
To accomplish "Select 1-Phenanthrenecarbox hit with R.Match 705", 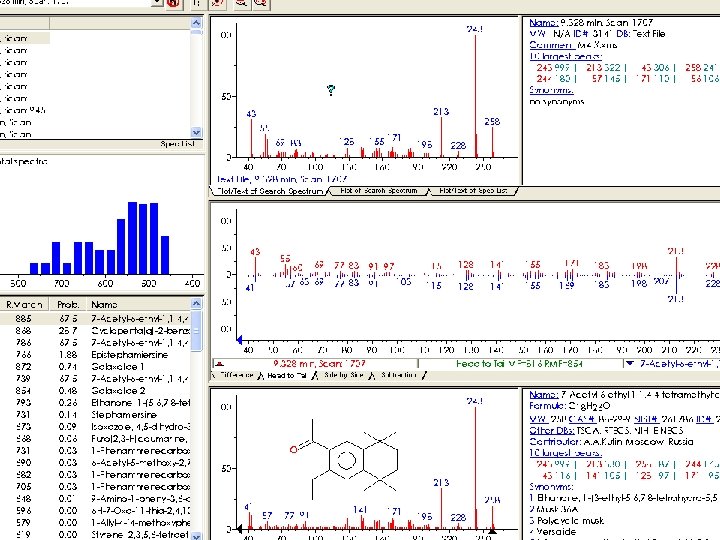I will coord(95,487).
